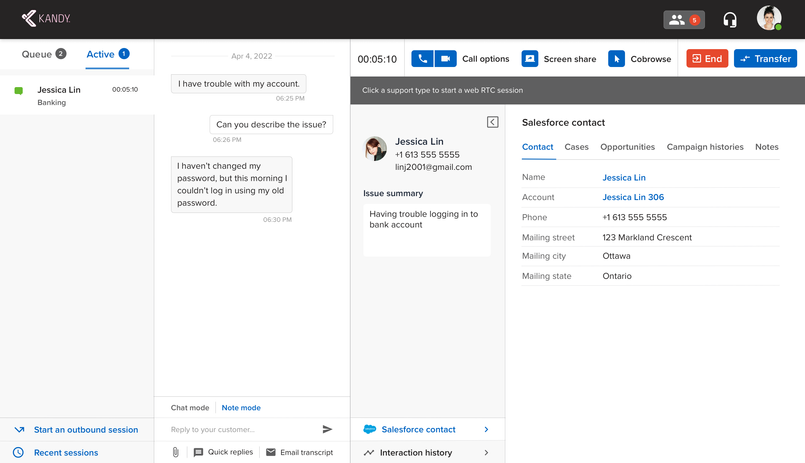Click message 'Can you describe the issue?'
Image resolution: width=805 pixels, height=463 pixels.
271,124
